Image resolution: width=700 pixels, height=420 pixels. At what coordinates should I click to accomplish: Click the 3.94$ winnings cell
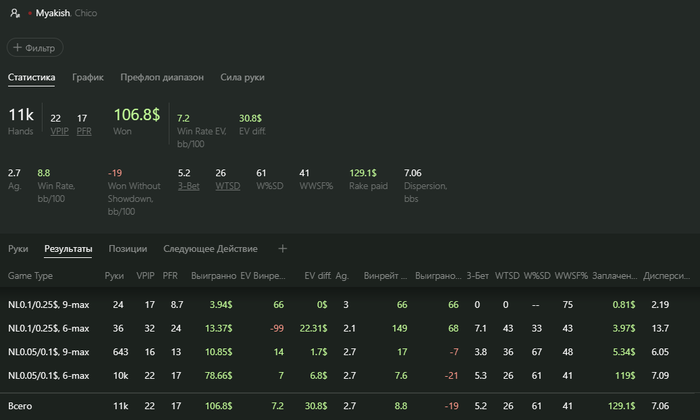(221, 304)
